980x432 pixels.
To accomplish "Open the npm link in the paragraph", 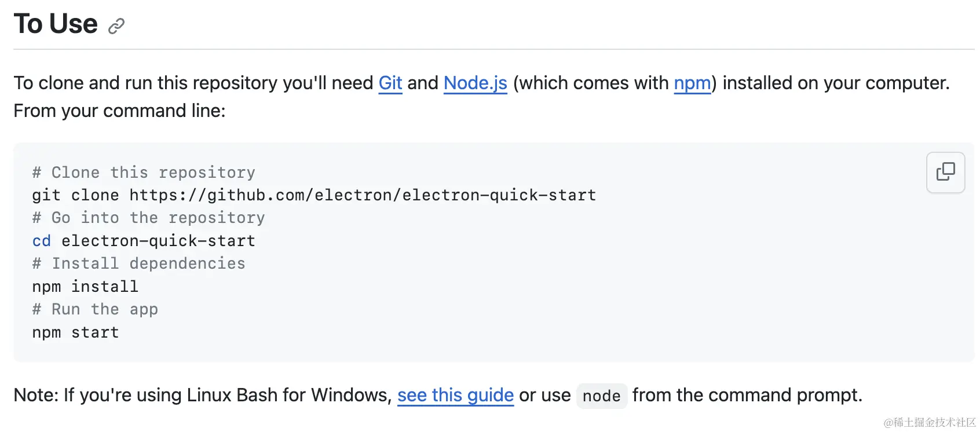I will click(x=692, y=83).
